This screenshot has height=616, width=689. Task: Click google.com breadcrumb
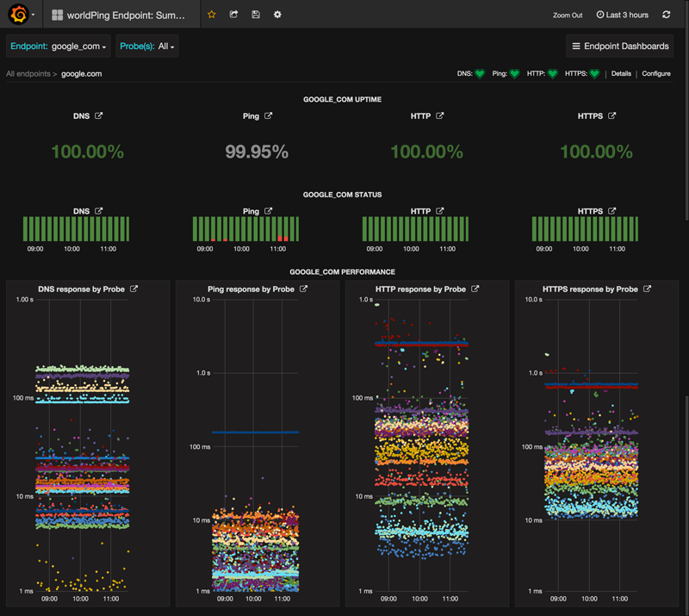point(81,74)
